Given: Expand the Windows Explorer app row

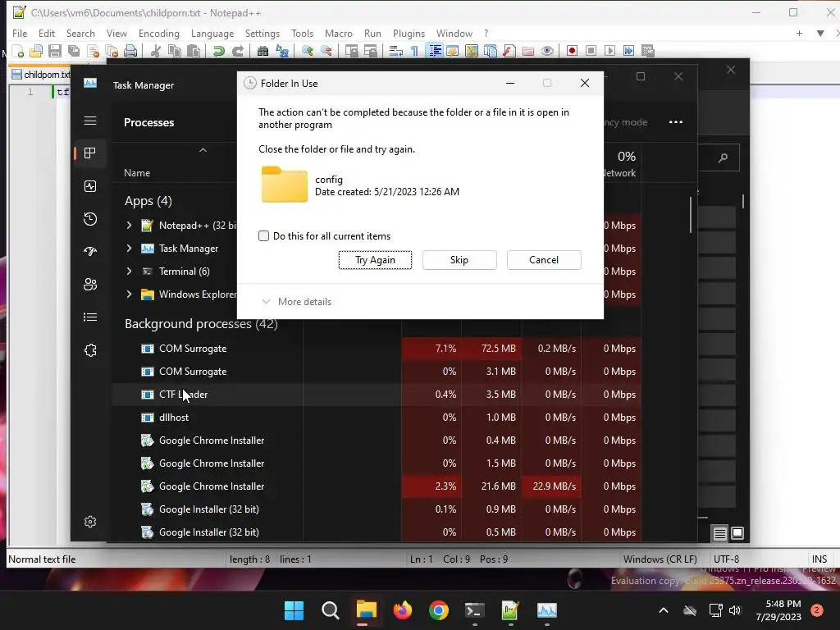Looking at the screenshot, I should pyautogui.click(x=129, y=294).
